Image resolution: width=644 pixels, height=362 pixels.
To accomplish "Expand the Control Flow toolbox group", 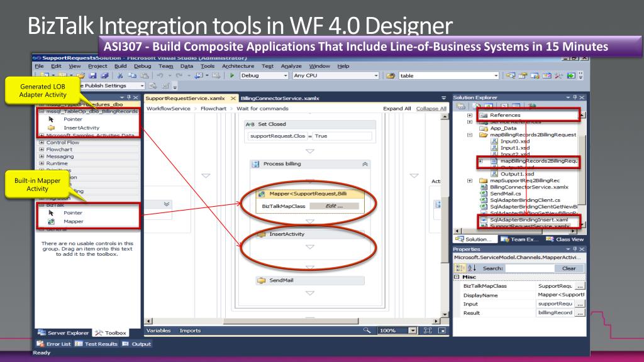I will [x=42, y=143].
